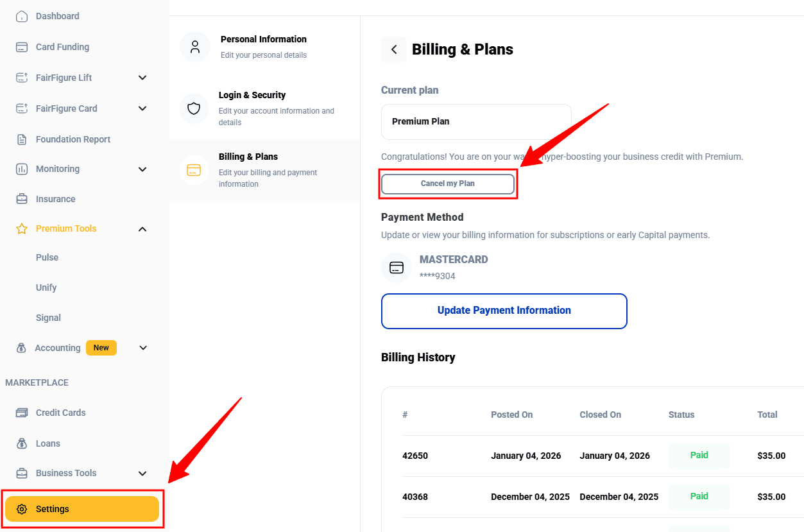Click the Card Funding card icon
Image resolution: width=804 pixels, height=532 pixels.
[22, 47]
